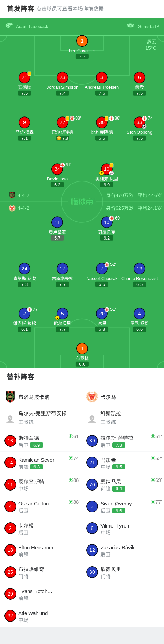Select blue goalkeeper number 1 badge
This screenshot has height=644, width=164.
point(82,348)
